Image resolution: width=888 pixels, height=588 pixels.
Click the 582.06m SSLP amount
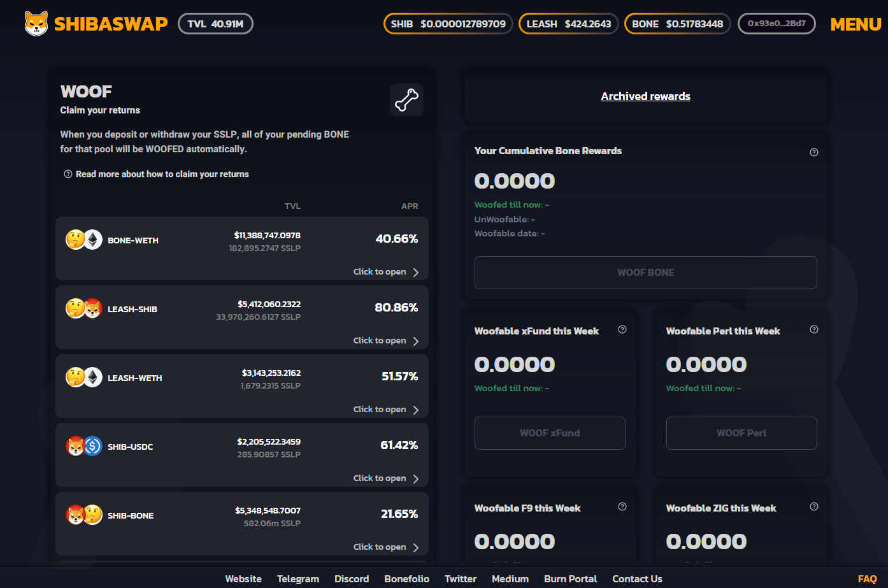click(x=272, y=523)
